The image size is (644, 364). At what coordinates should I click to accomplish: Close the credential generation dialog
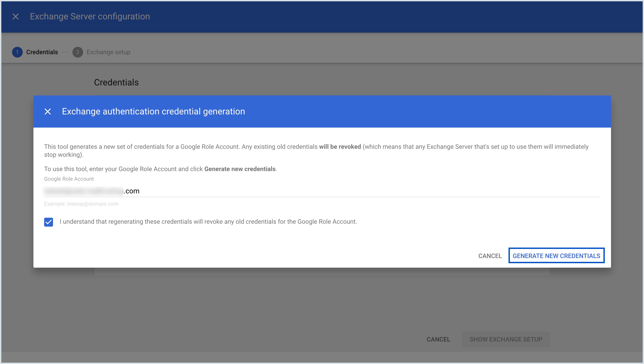point(48,111)
